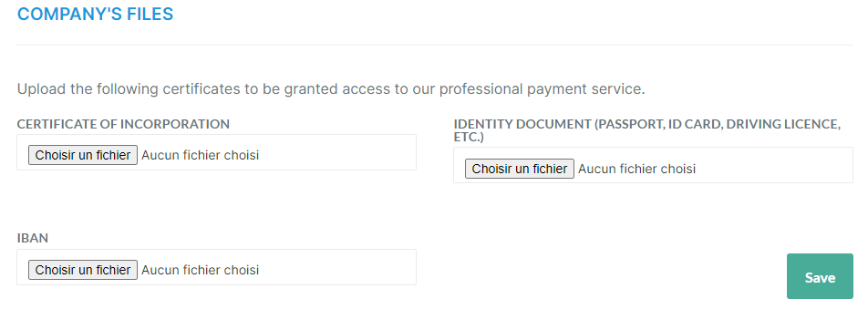Save the uploaded company files
The image size is (868, 330).
(820, 276)
